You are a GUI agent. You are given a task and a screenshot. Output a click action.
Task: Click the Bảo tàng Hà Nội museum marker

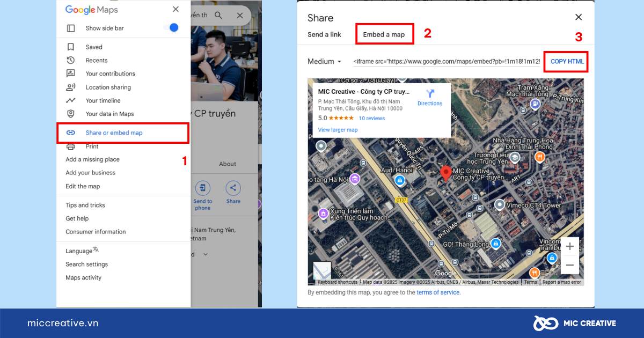coord(354,179)
